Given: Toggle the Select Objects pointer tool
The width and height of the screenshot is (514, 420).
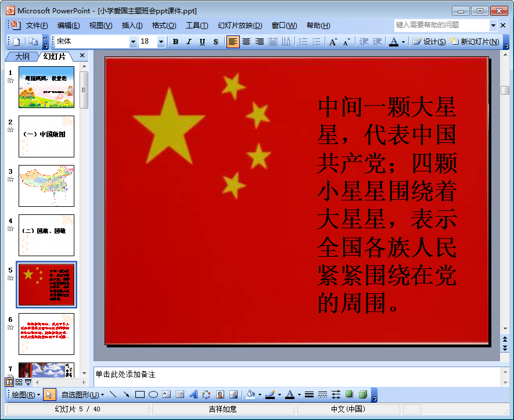Looking at the screenshot, I should pyautogui.click(x=49, y=394).
